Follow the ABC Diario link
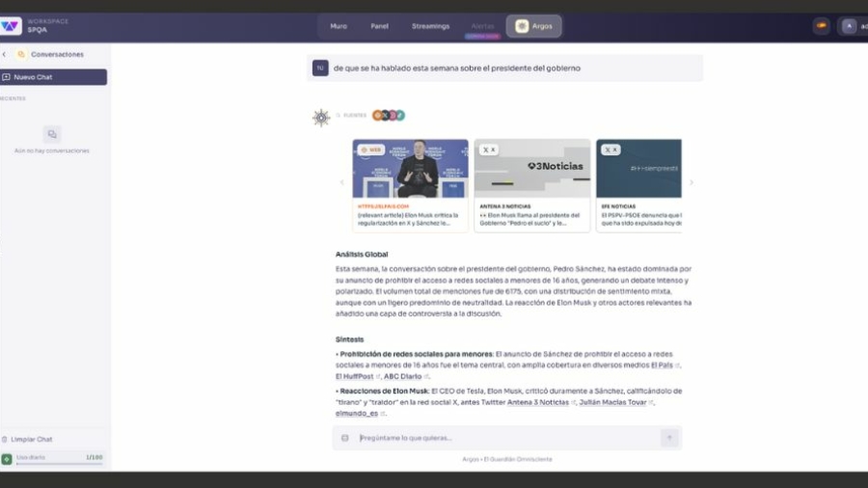Screen dimensions: 868x488 click(403, 376)
